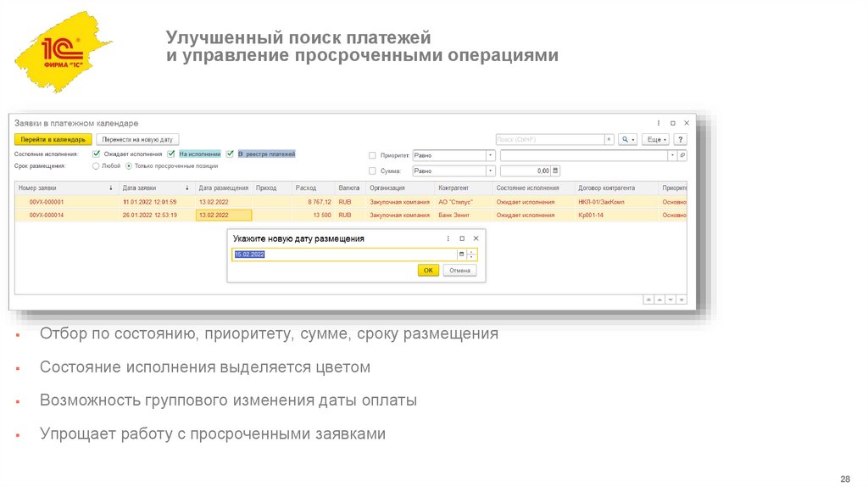Select row 00УХ-000001
This screenshot has height=487, width=868.
click(x=351, y=202)
